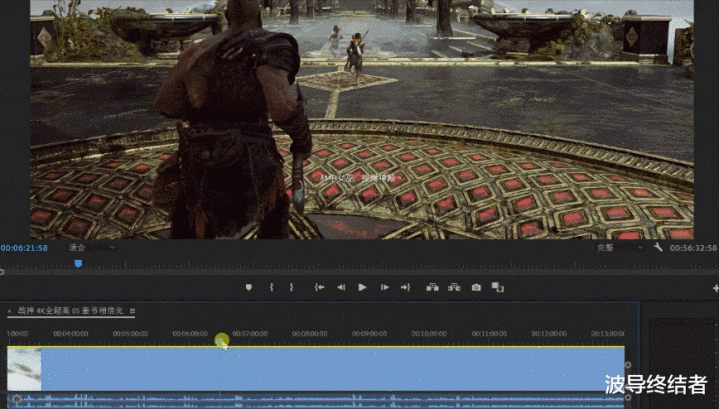Image resolution: width=719 pixels, height=409 pixels.
Task: Open the sequence panel menu icon
Action: (x=133, y=311)
